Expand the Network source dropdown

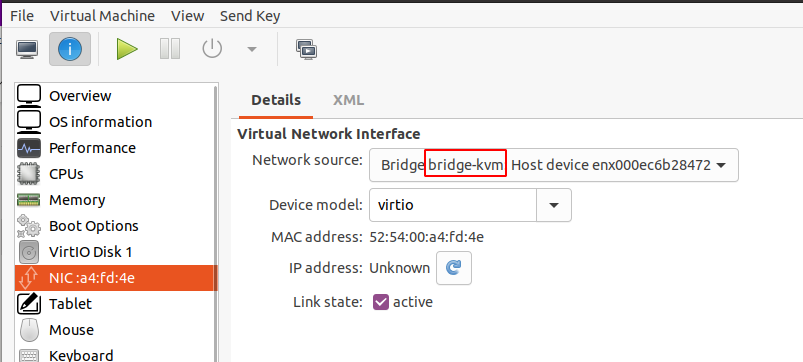tap(554, 165)
